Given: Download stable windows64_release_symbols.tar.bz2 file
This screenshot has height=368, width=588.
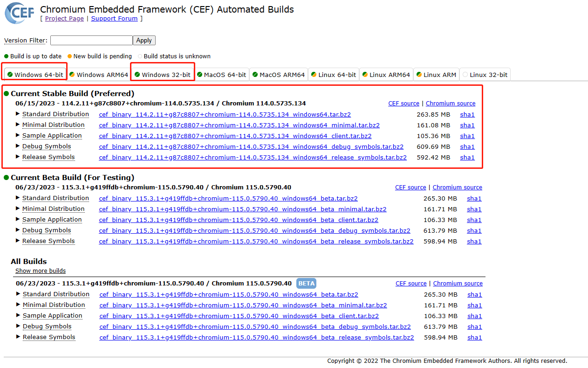Looking at the screenshot, I should coord(253,158).
